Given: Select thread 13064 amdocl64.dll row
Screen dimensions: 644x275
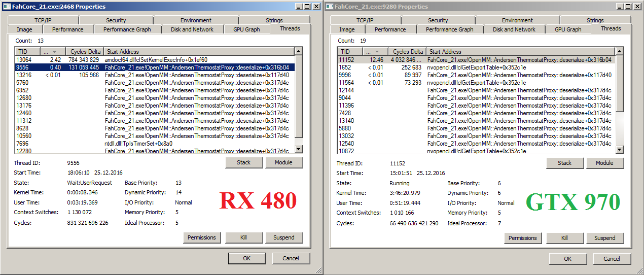Looking at the screenshot, I should click(155, 59).
